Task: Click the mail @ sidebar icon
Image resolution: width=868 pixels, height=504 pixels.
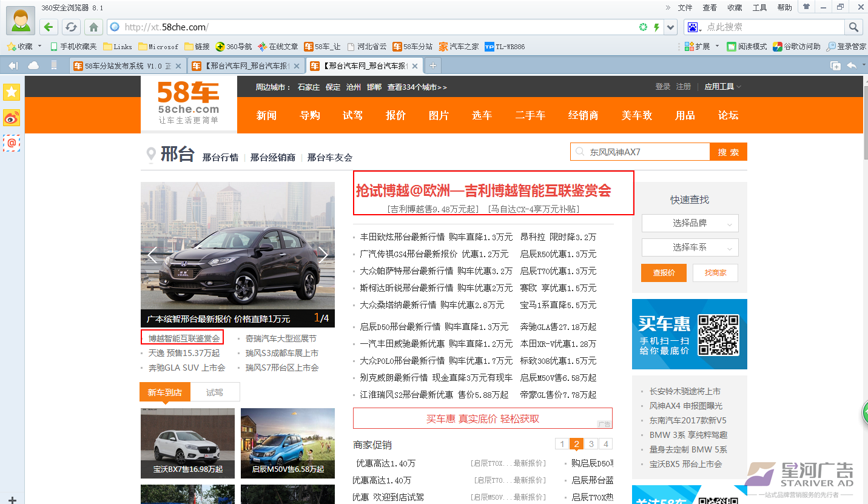Action: [12, 143]
